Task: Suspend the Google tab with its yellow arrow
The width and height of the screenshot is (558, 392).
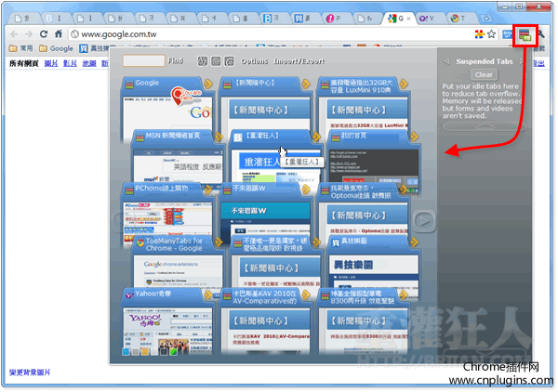Action: pyautogui.click(x=207, y=84)
